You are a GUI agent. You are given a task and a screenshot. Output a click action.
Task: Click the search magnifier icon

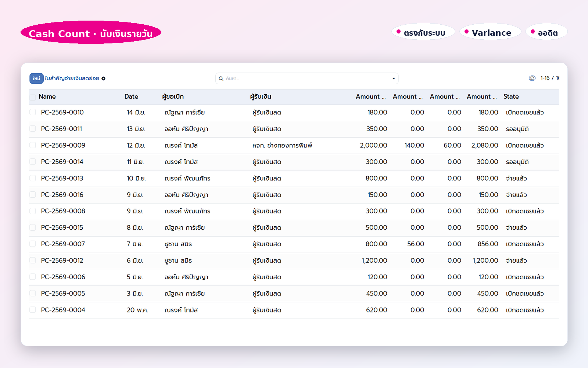[221, 78]
